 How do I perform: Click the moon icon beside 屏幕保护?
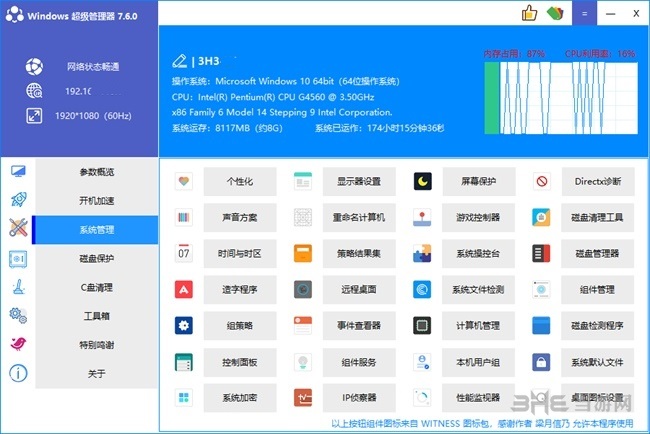(422, 181)
